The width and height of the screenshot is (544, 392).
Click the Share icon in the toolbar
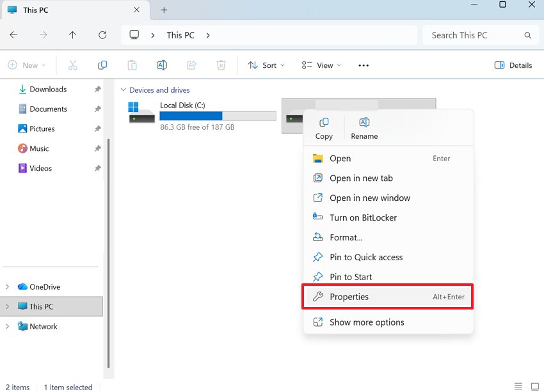(x=191, y=65)
